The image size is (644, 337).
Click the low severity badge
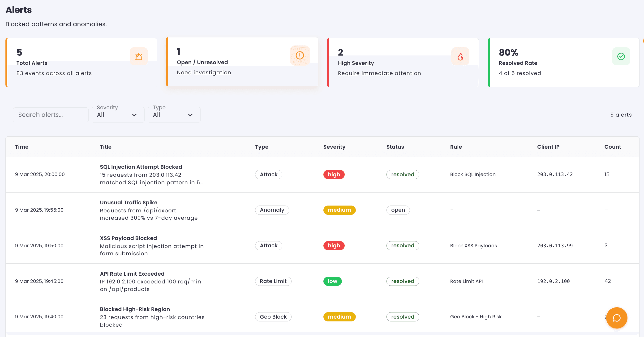(332, 281)
